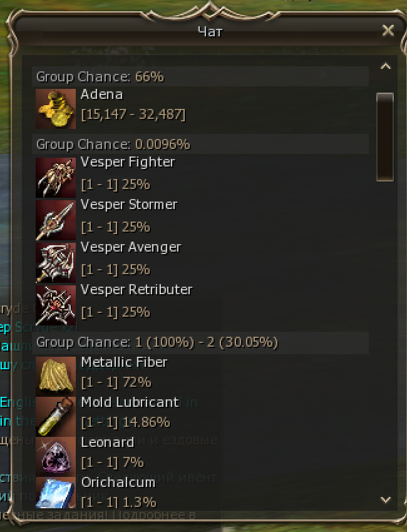Click the Vesper Stormer weapon icon
The image size is (407, 532).
56,220
